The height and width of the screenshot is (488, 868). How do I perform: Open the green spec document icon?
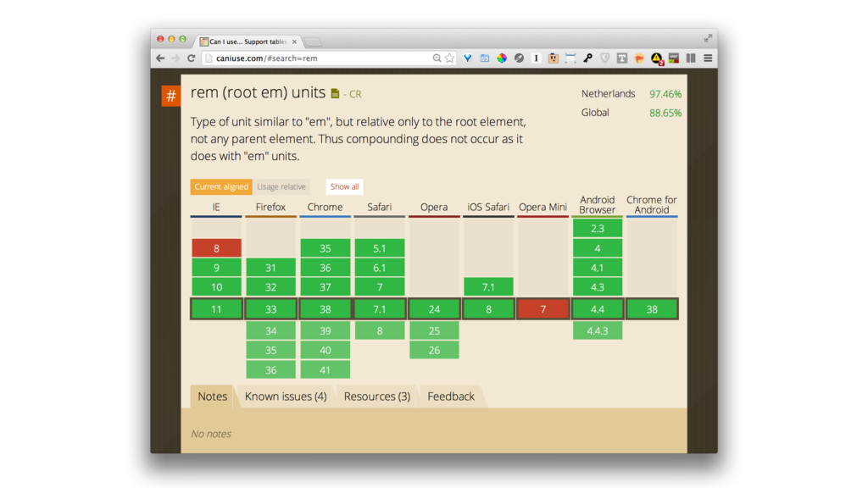click(335, 93)
